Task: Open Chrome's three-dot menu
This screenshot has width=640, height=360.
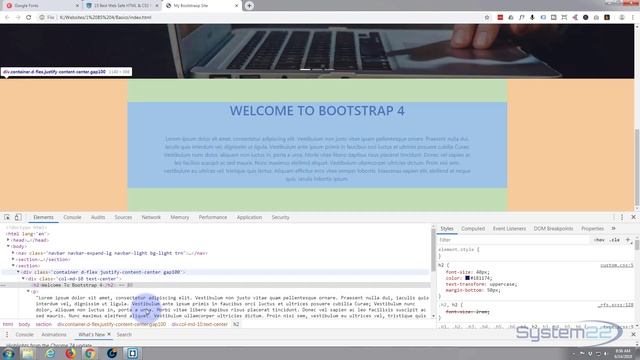Action: 633,18
